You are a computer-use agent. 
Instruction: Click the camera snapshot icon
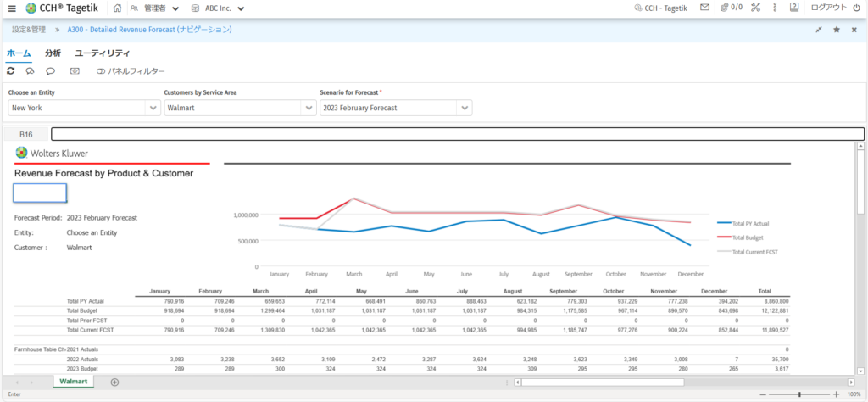tap(75, 71)
